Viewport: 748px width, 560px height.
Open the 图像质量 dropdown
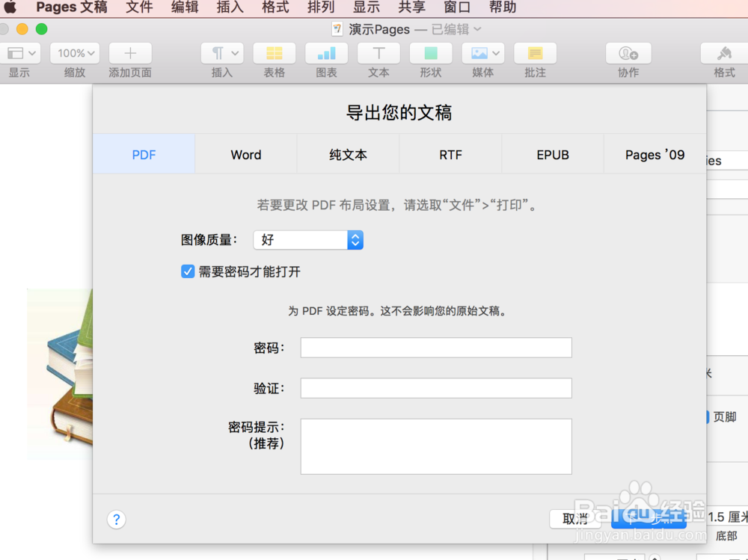(308, 240)
